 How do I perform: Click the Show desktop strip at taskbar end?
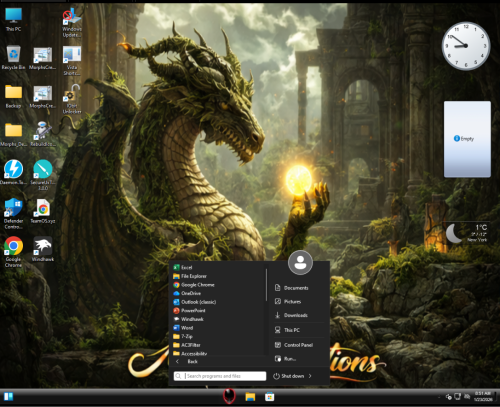coord(497,397)
